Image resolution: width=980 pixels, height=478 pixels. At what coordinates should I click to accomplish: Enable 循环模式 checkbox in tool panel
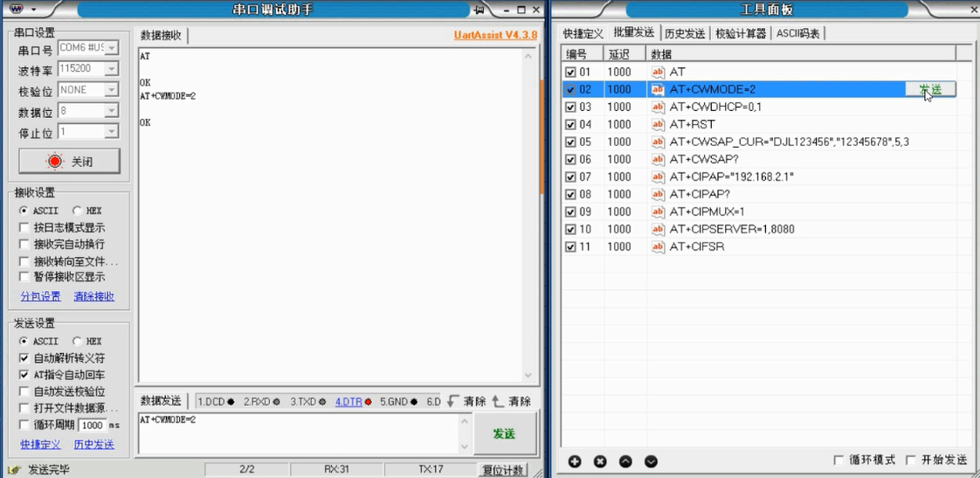pyautogui.click(x=839, y=461)
